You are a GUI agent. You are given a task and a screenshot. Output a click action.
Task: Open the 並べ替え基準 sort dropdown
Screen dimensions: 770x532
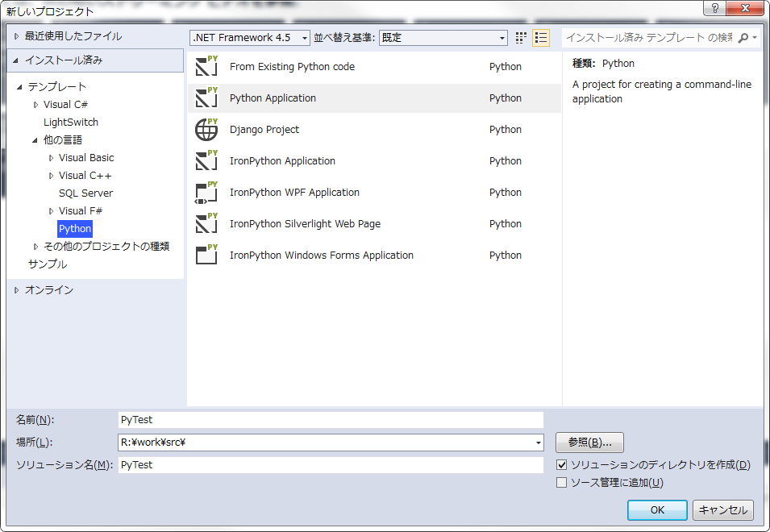pyautogui.click(x=443, y=38)
